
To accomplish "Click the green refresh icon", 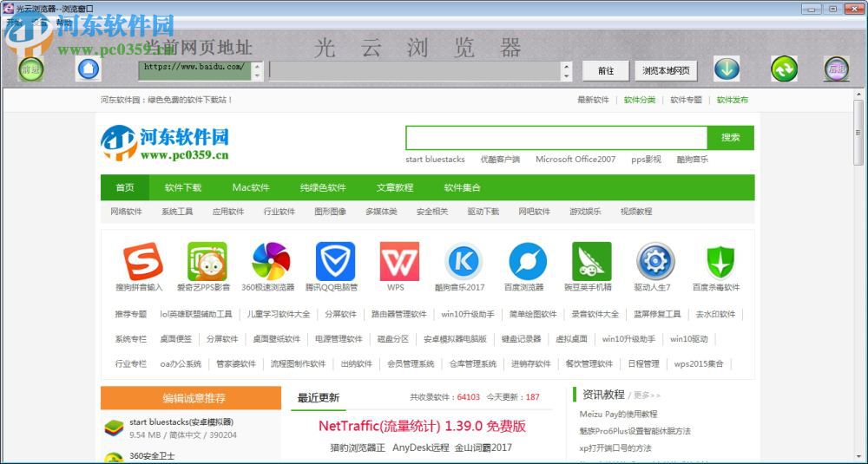I will 785,69.
